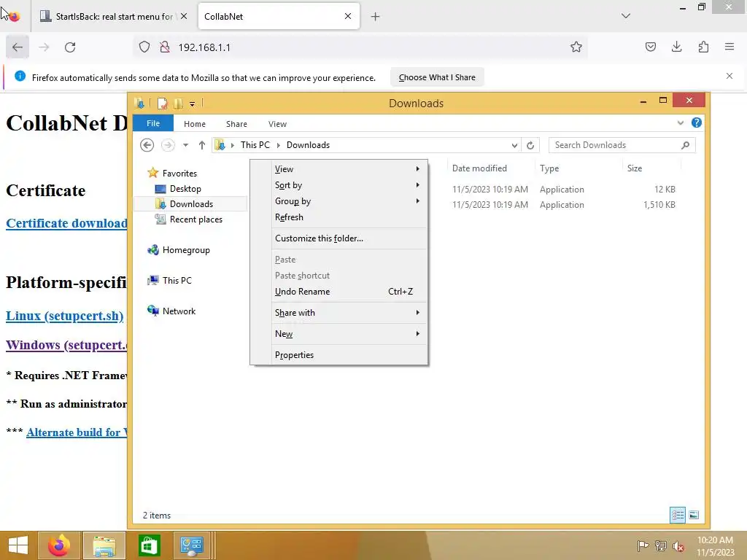Open Customize Quick Access Toolbar dropdown

(x=192, y=104)
